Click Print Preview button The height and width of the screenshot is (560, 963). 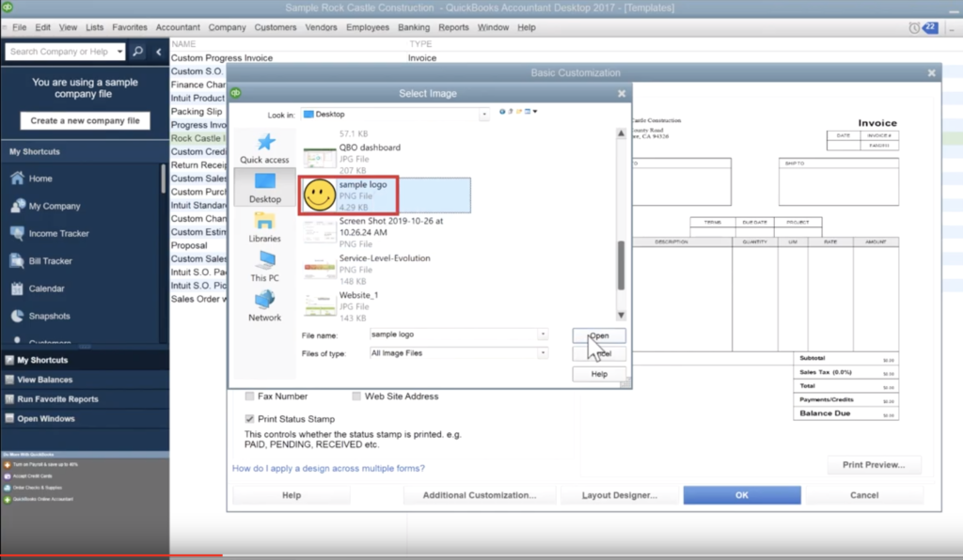pyautogui.click(x=874, y=465)
